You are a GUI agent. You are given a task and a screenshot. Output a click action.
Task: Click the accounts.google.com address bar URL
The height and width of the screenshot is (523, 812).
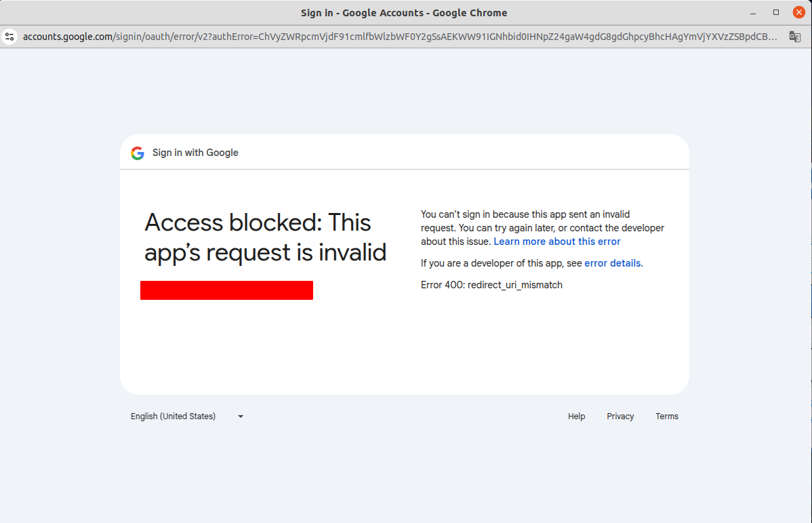399,37
